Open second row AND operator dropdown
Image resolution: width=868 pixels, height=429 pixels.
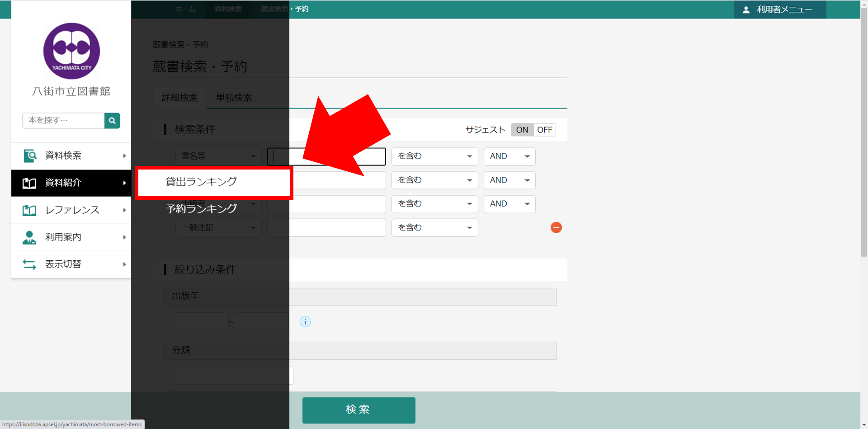click(509, 180)
